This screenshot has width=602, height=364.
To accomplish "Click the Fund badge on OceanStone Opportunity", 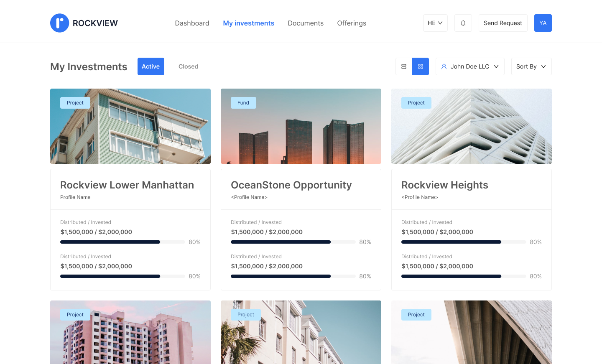I will [243, 102].
